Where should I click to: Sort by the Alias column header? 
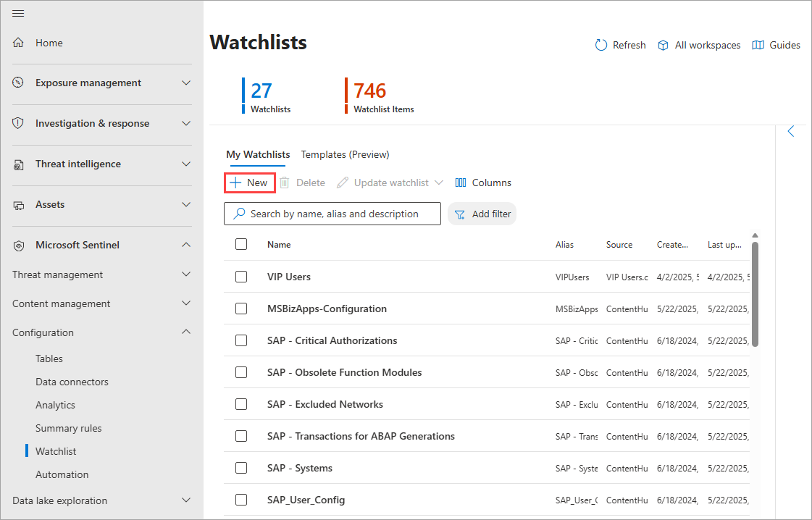pyautogui.click(x=564, y=245)
